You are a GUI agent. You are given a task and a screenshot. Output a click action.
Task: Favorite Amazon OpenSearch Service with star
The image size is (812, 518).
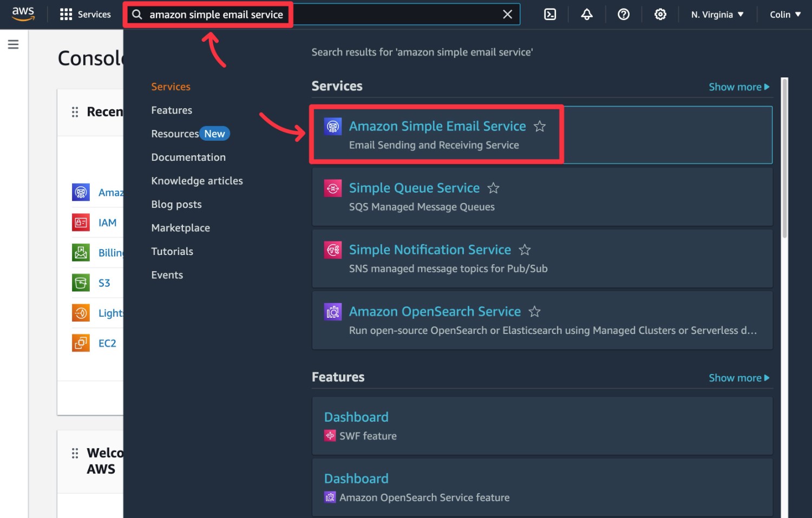534,311
